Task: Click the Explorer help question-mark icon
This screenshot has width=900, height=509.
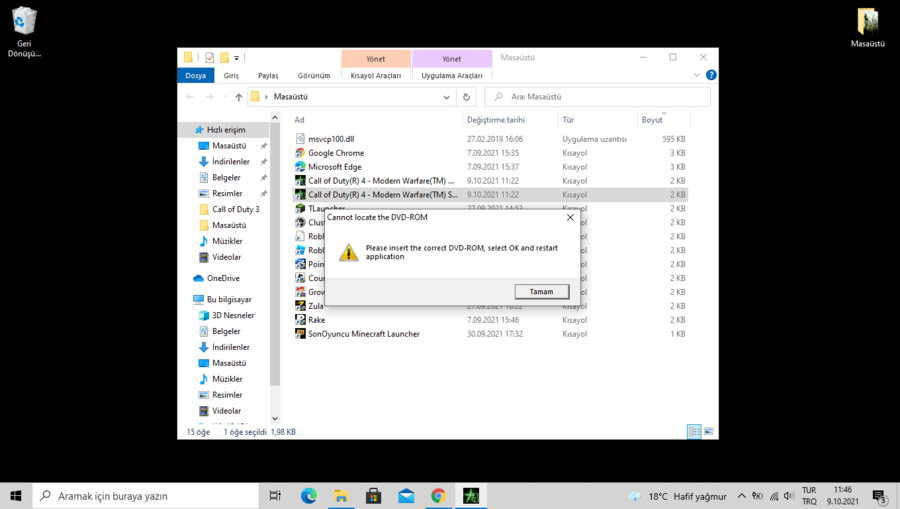Action: 711,75
